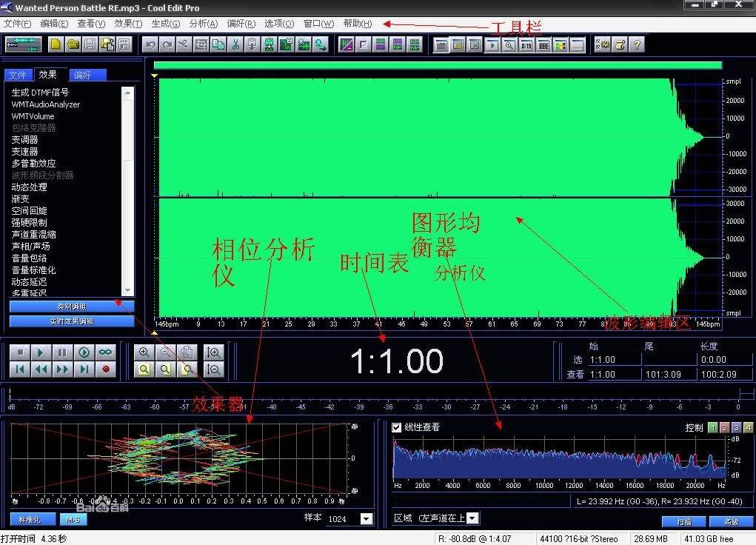Select control preset number 4
Viewport: 756px width, 545px height.
748,428
